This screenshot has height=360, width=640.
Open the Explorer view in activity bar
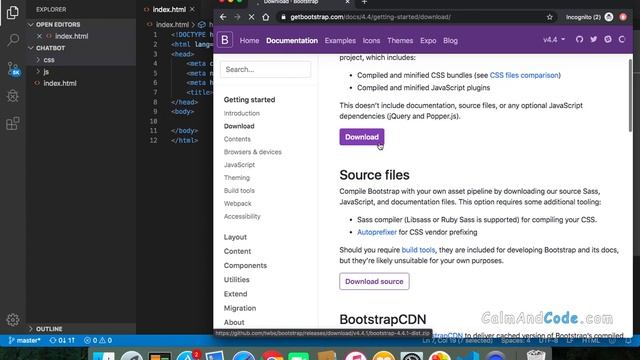[x=13, y=13]
